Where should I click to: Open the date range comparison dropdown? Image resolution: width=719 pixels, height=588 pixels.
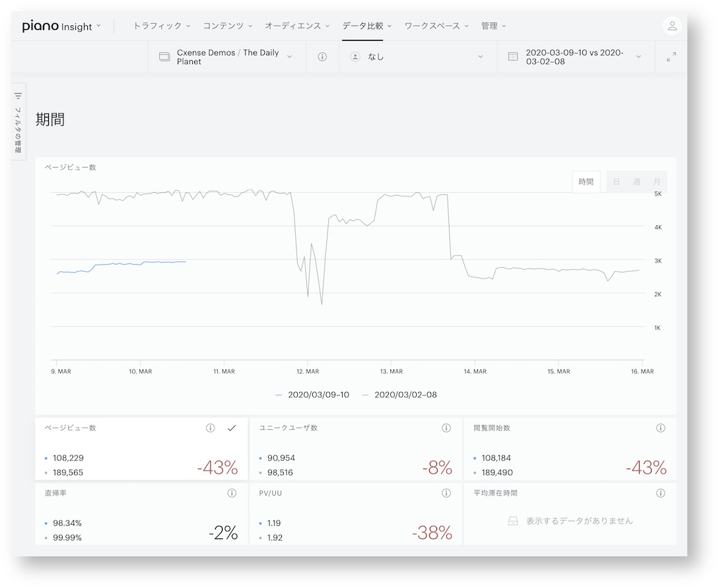click(x=576, y=57)
